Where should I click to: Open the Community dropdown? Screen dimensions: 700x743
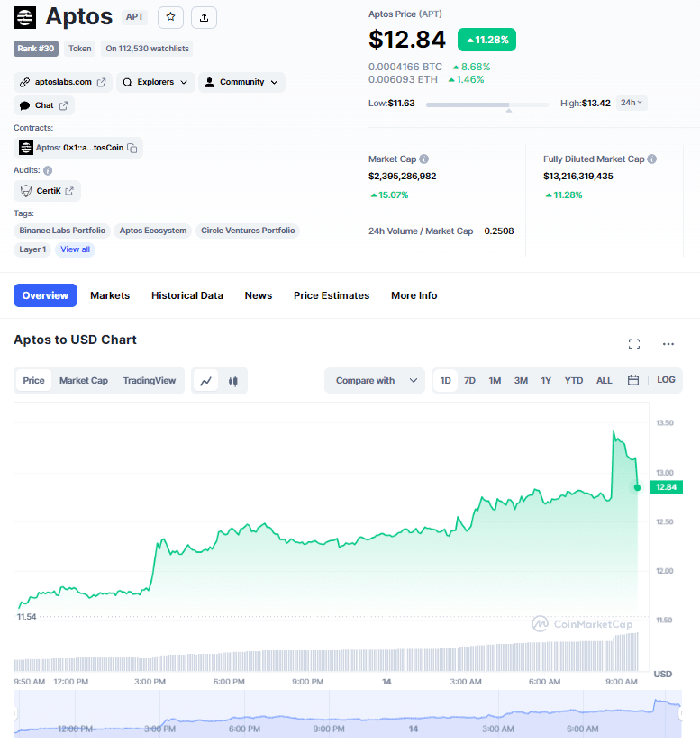click(241, 82)
